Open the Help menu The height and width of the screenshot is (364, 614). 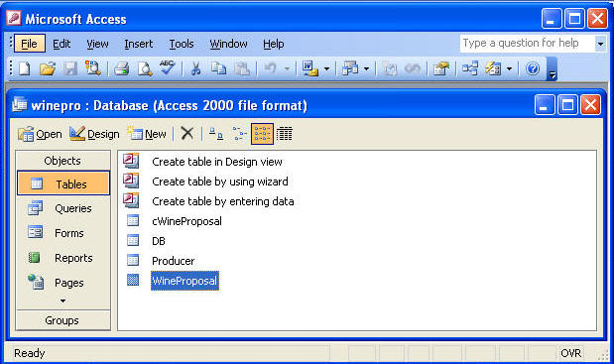(274, 44)
